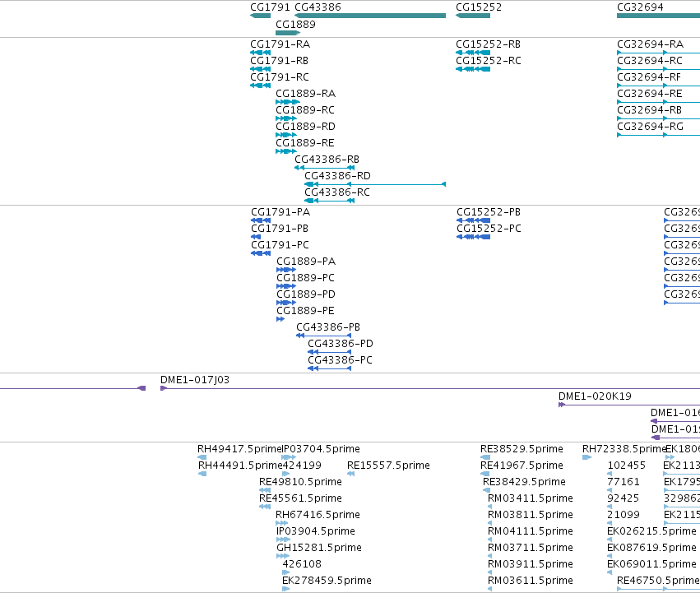Open protein CG43386-PC
The image size is (700, 593).
tap(341, 361)
